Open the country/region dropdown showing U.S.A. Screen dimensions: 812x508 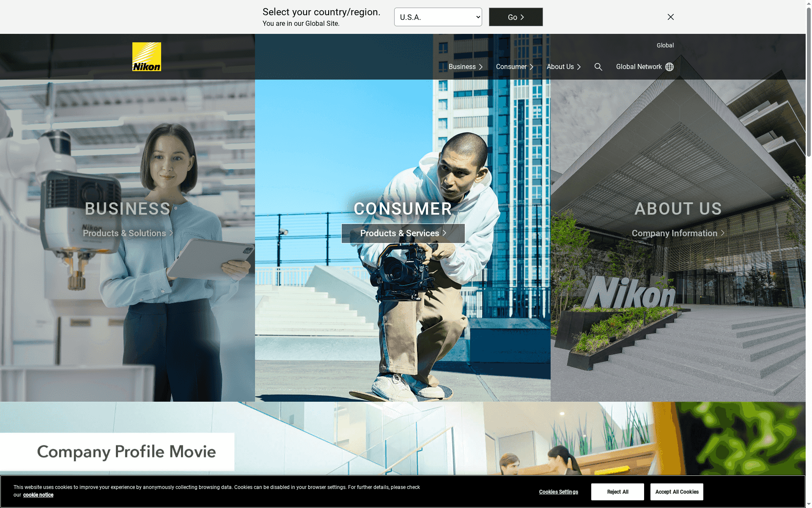point(438,17)
